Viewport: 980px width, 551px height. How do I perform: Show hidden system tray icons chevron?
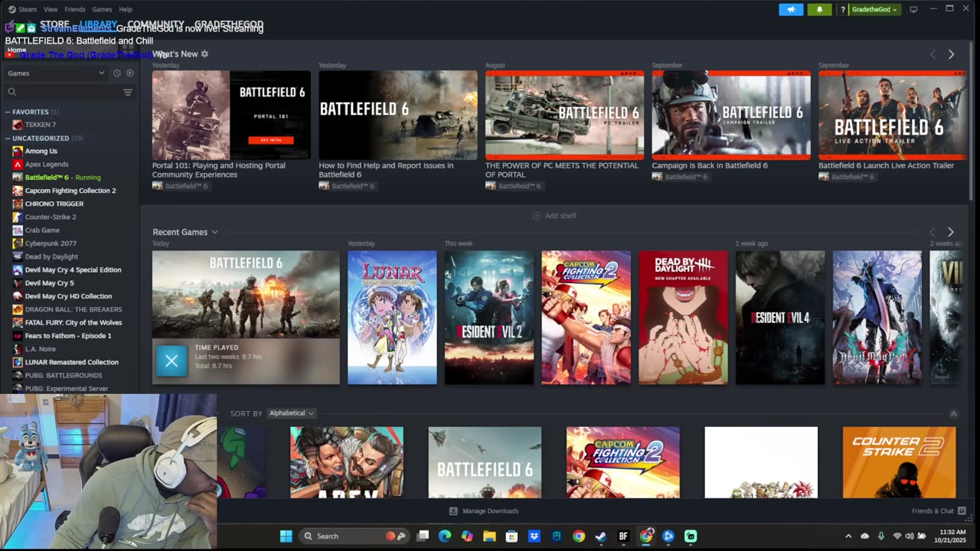[x=848, y=536]
